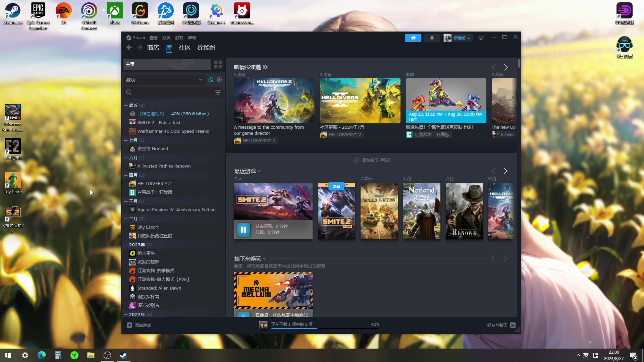Open the DD加速器 desktop shortcut
The height and width of the screenshot is (362, 644).
click(x=625, y=14)
